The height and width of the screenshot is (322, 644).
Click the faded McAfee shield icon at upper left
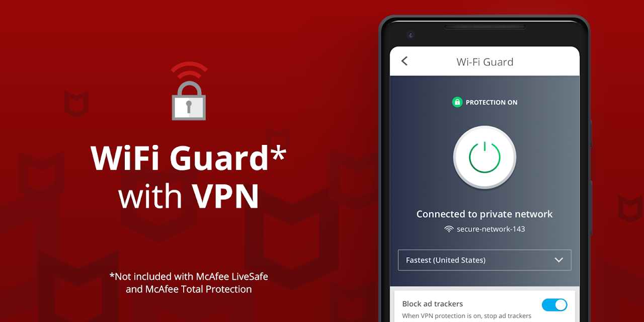coord(76,103)
